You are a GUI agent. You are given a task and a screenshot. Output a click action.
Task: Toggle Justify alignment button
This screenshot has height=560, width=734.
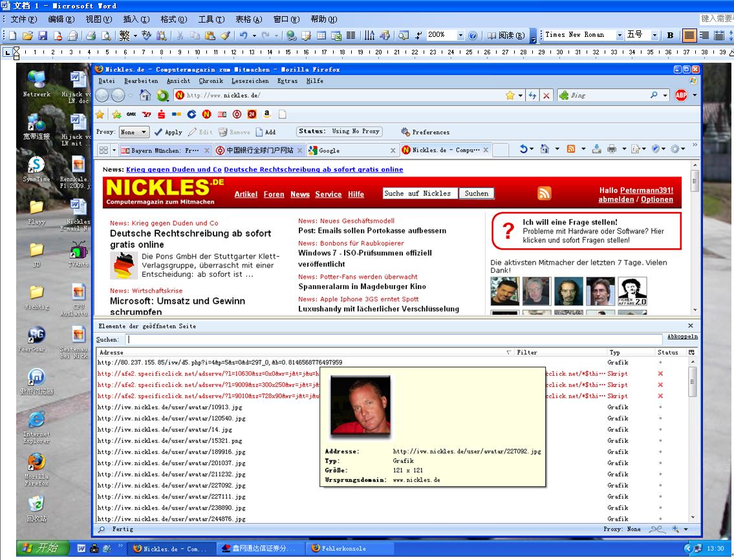[689, 36]
